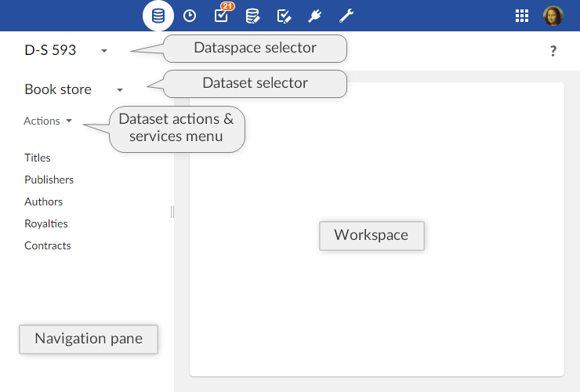Open the Actions dropdown menu
Viewport: 580px width, 392px height.
(48, 121)
